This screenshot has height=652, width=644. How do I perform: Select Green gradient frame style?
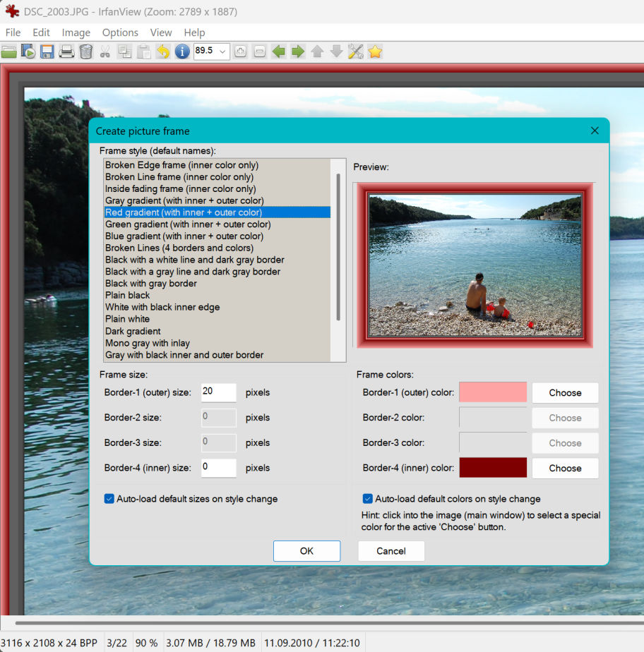pos(188,224)
